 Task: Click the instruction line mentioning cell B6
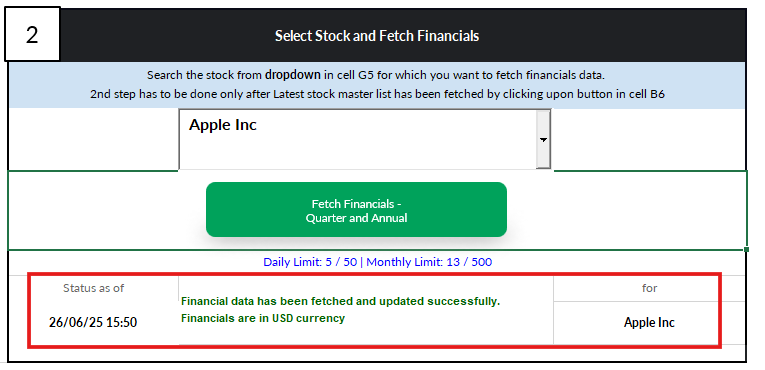tap(377, 94)
